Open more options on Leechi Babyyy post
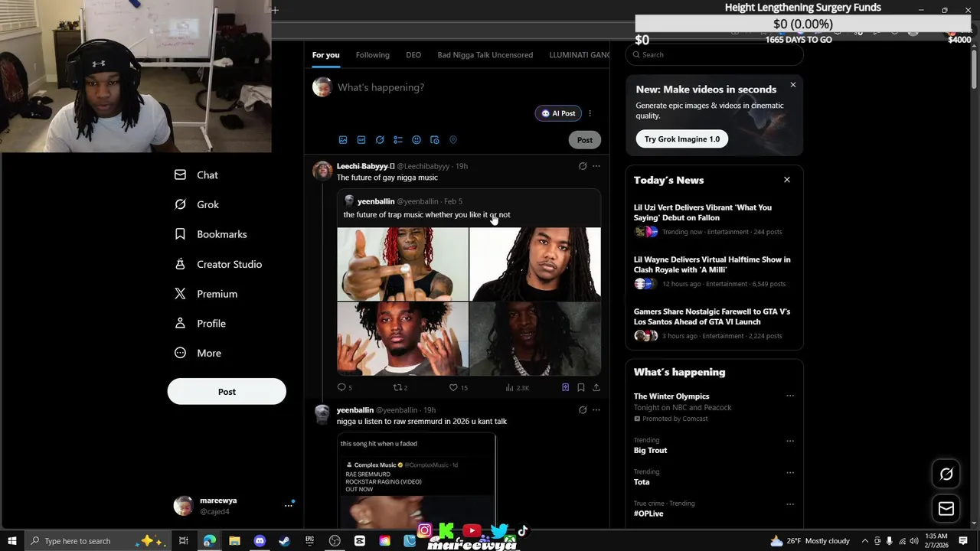Image resolution: width=980 pixels, height=551 pixels. 596,166
